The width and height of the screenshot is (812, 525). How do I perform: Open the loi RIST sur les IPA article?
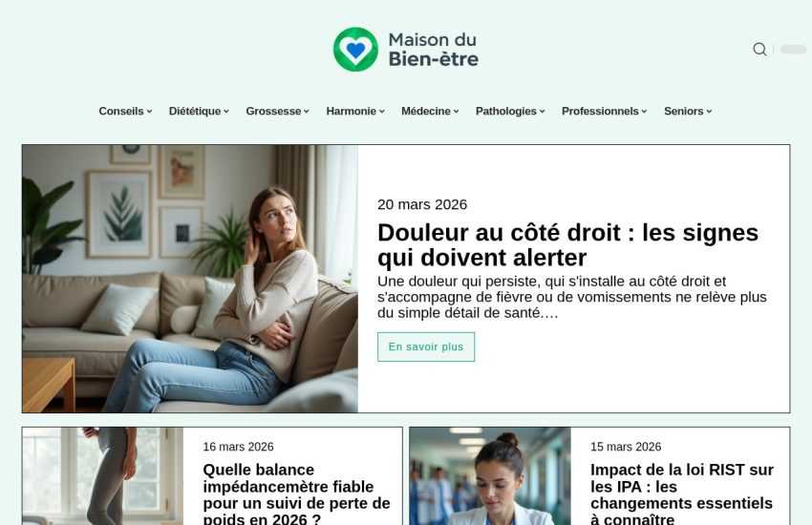click(x=682, y=493)
